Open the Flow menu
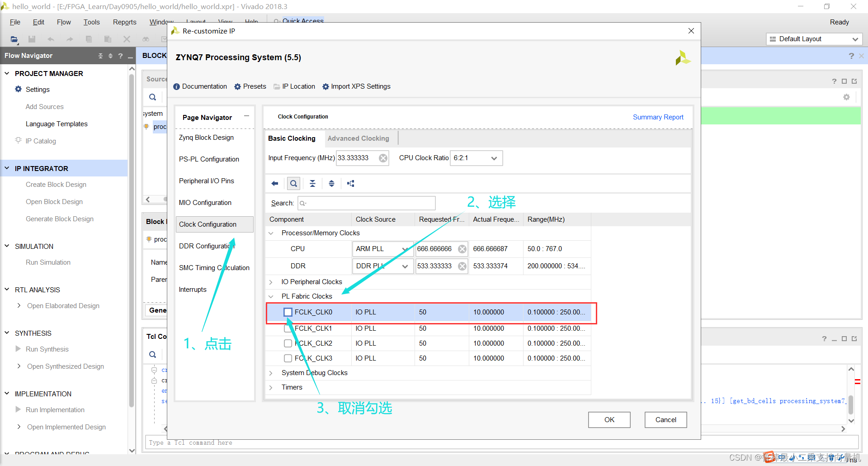This screenshot has height=466, width=868. pos(64,22)
